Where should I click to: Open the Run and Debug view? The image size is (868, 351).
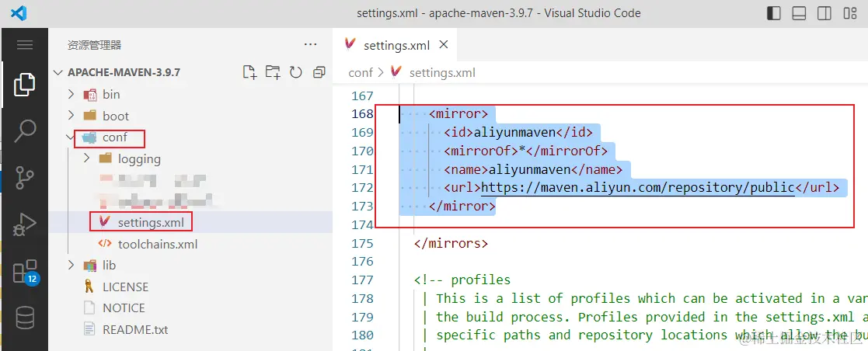24,224
